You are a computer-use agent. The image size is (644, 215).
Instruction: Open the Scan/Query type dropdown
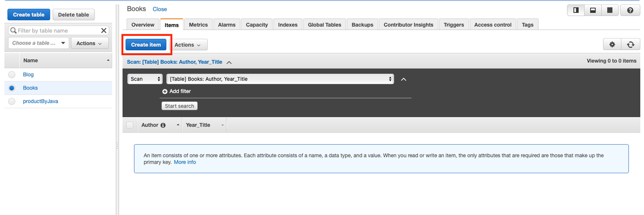(x=145, y=79)
